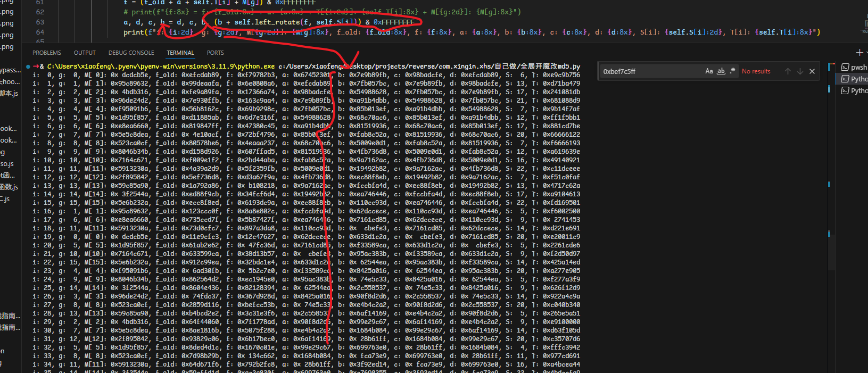Switch to the OUTPUT panel tab
Screen dimensions: 868x373
pos(85,53)
